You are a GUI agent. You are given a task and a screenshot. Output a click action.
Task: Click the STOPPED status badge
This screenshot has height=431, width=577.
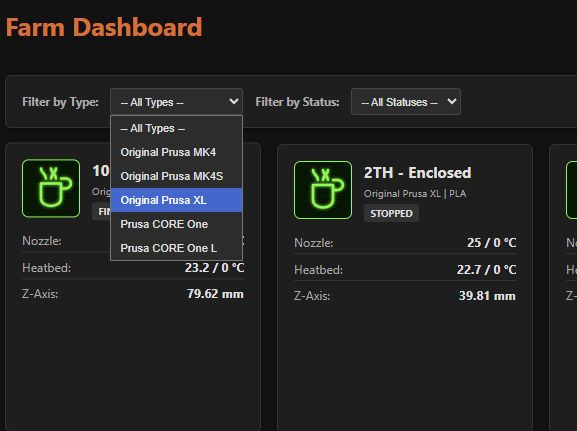pyautogui.click(x=391, y=213)
